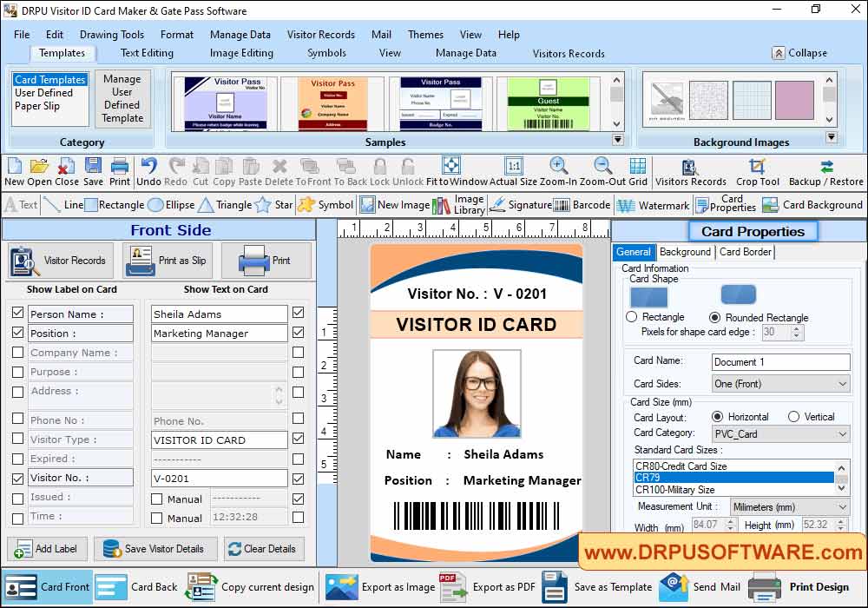Expand the Background Images dropdown arrow
The height and width of the screenshot is (608, 868).
point(832,137)
